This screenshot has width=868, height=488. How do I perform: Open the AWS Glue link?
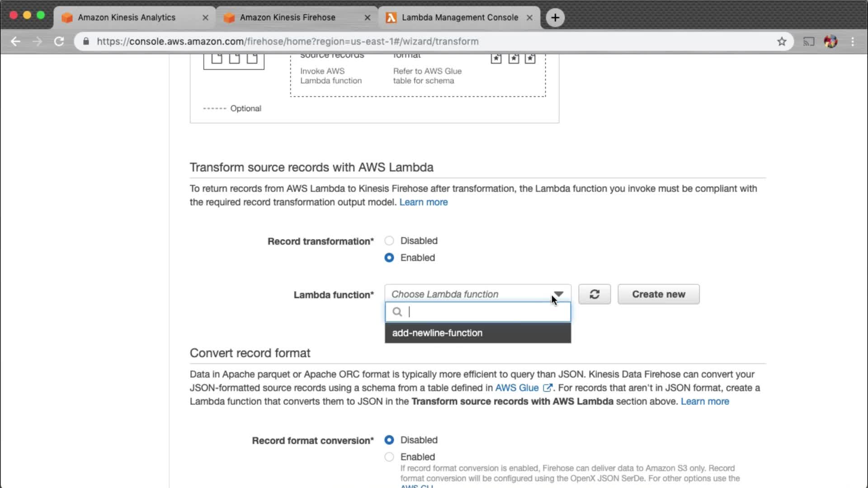coord(517,388)
